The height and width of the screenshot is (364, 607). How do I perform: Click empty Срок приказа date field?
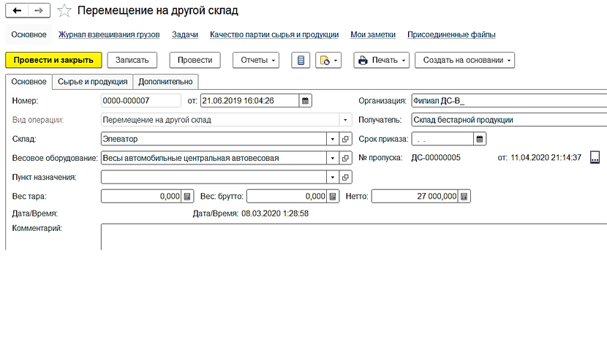(442, 139)
